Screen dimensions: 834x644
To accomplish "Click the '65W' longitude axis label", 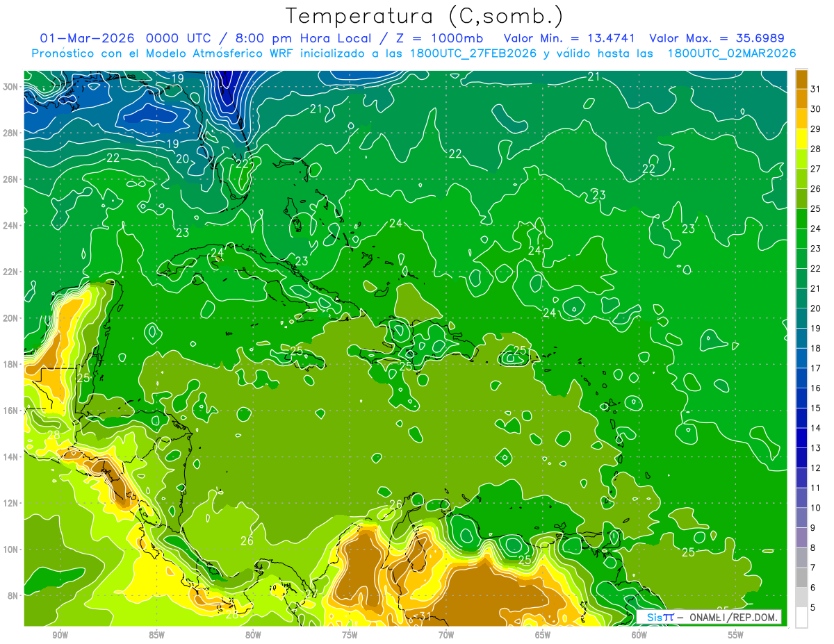I will pos(543,635).
